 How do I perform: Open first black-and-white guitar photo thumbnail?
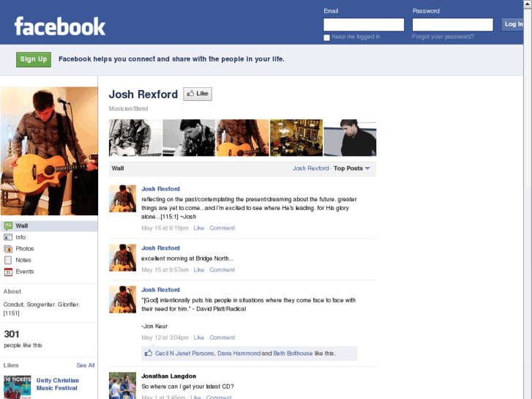click(x=135, y=138)
